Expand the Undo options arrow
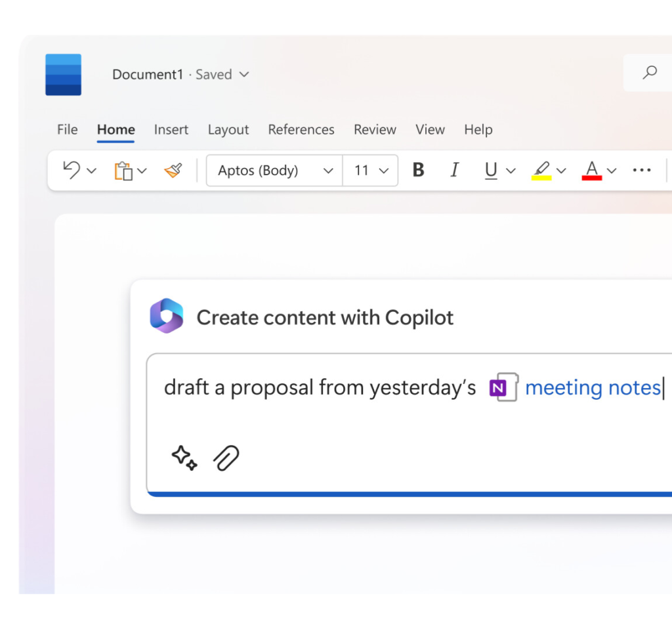Image resolution: width=672 pixels, height=629 pixels. [x=91, y=171]
